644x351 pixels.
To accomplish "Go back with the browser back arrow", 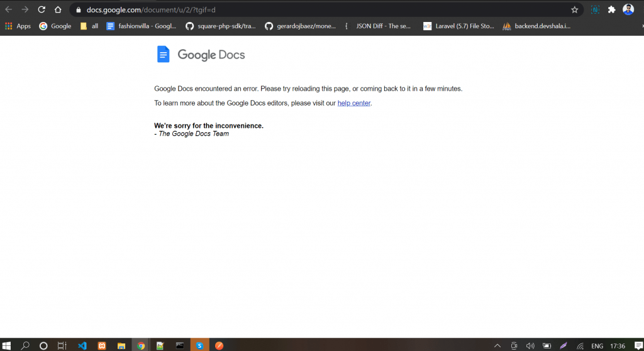I will pos(9,9).
